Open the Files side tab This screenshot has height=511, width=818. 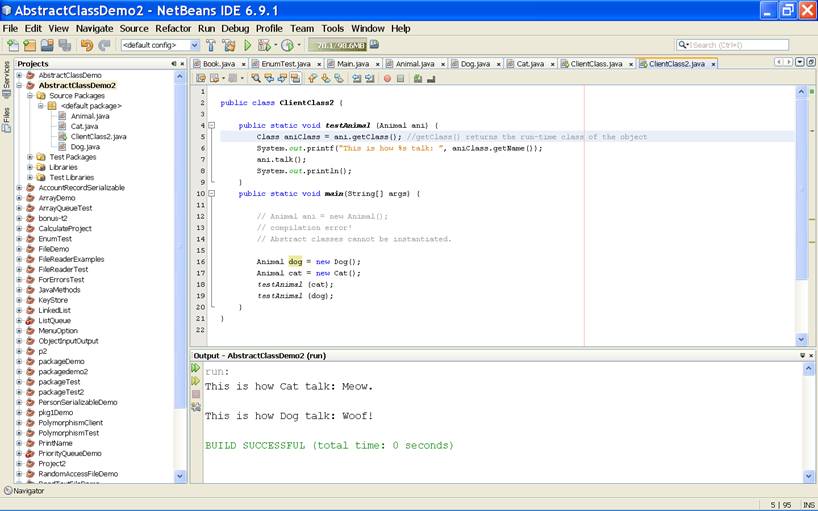coord(6,120)
